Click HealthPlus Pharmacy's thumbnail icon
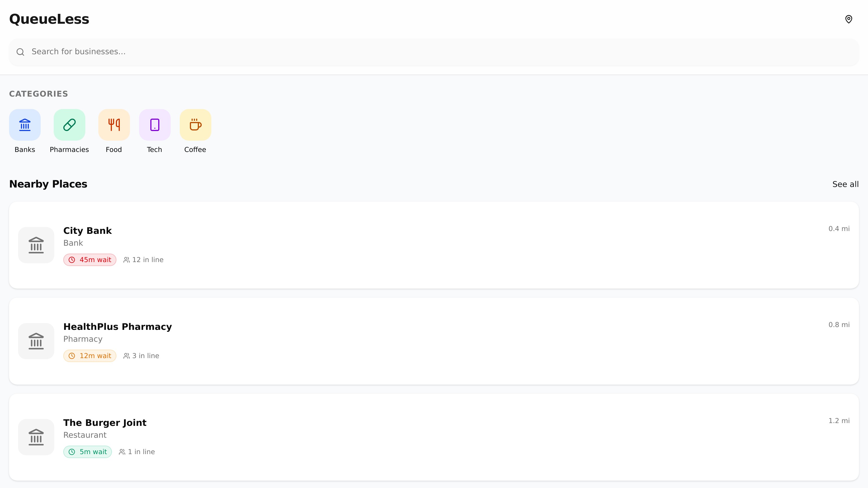Viewport: 868px width, 488px height. coord(36,341)
